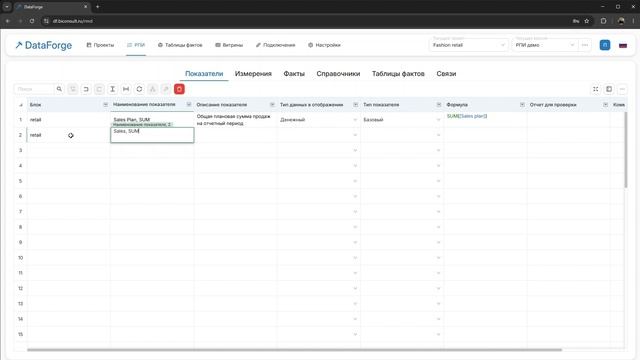Click the select-all corner cell of the table
640x360 pixels.
point(20,105)
